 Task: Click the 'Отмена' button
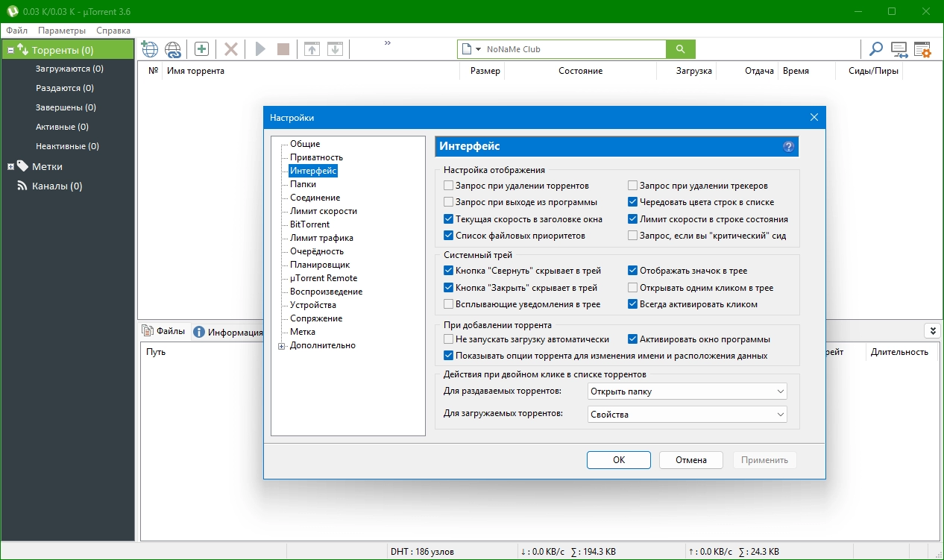691,460
